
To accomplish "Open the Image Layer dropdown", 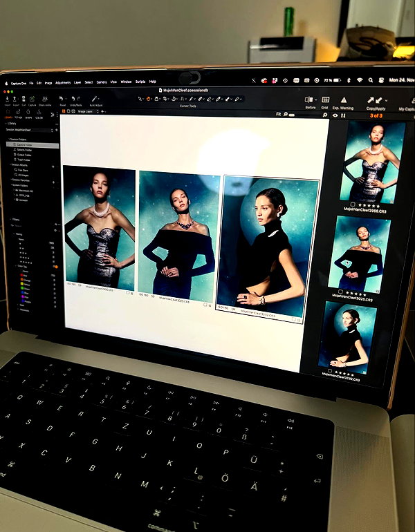I will click(88, 111).
